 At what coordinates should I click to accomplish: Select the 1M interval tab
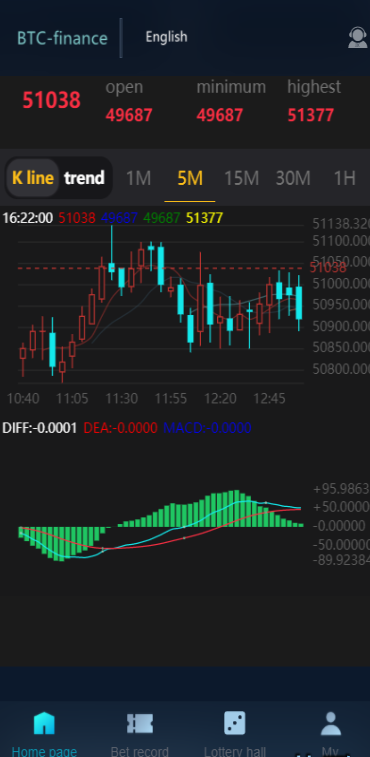tap(139, 179)
